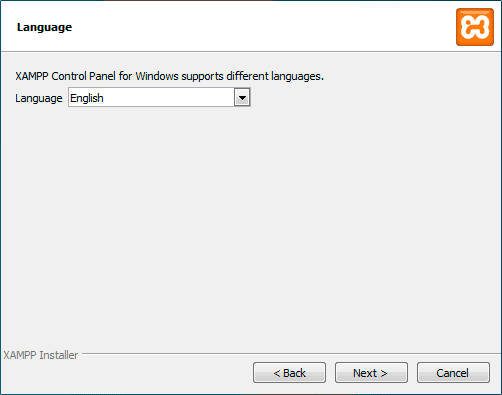Click the XAMPP Installer footer text
The height and width of the screenshot is (395, 502).
click(x=41, y=355)
